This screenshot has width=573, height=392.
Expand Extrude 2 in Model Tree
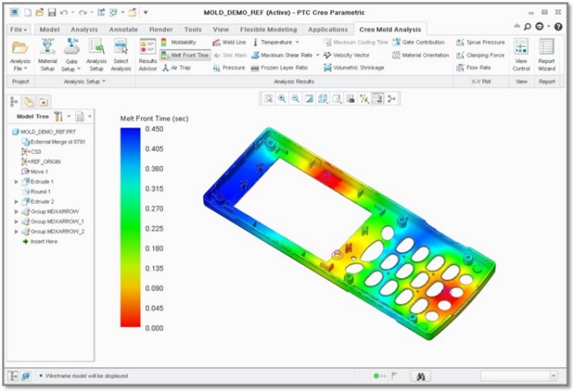coord(16,201)
